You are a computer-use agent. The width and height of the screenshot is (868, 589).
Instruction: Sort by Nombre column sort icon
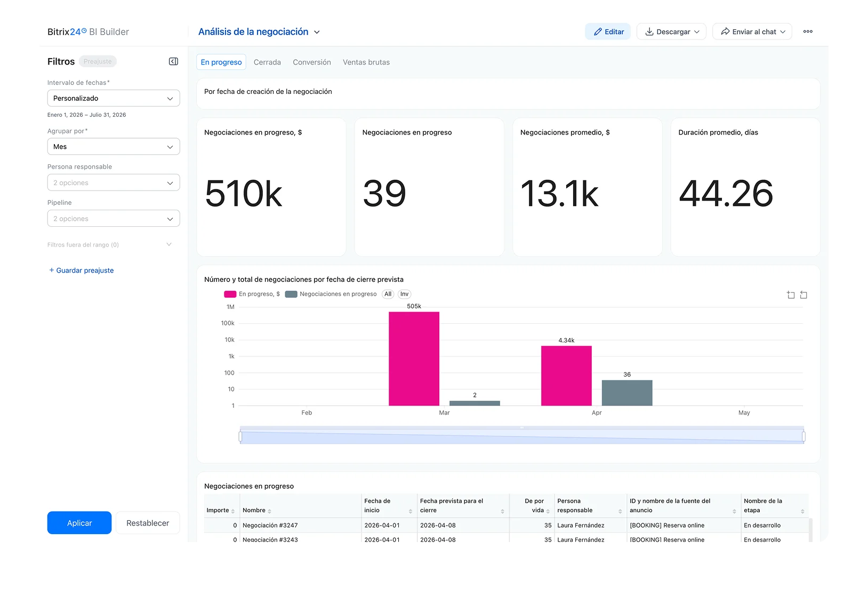[x=269, y=511]
